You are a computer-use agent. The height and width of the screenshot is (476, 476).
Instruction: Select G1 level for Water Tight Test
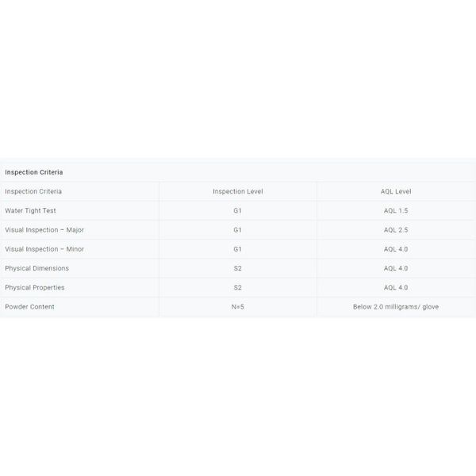click(238, 210)
